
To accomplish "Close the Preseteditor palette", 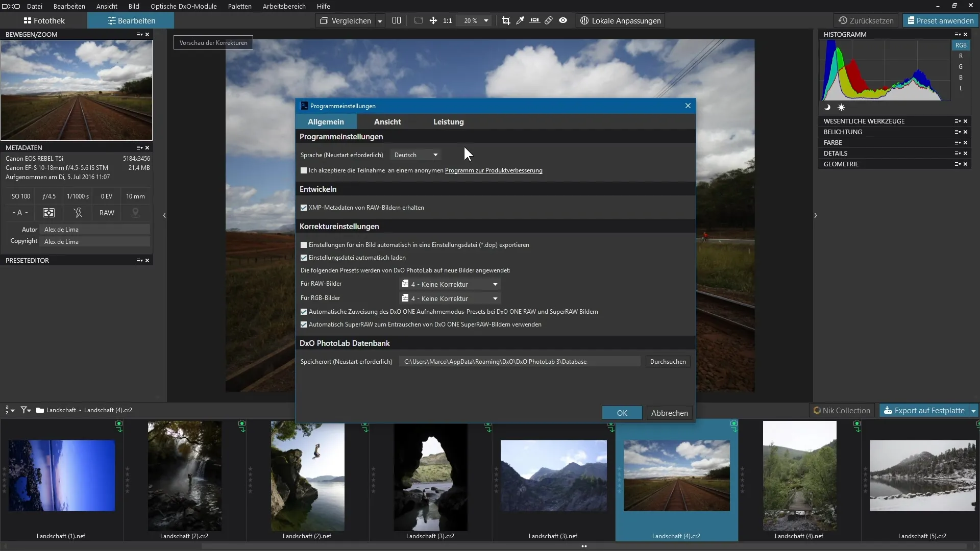I will click(x=148, y=260).
